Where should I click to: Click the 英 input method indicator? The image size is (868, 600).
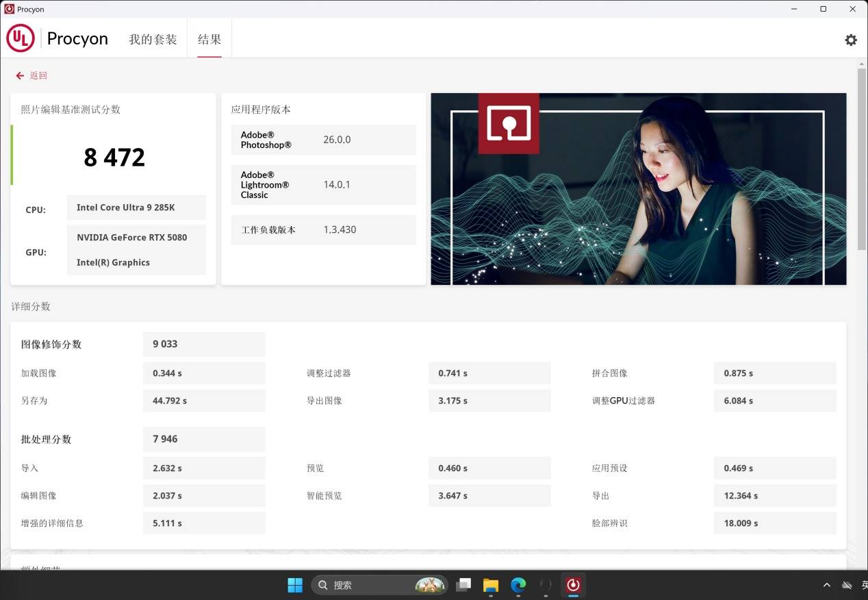pos(864,585)
